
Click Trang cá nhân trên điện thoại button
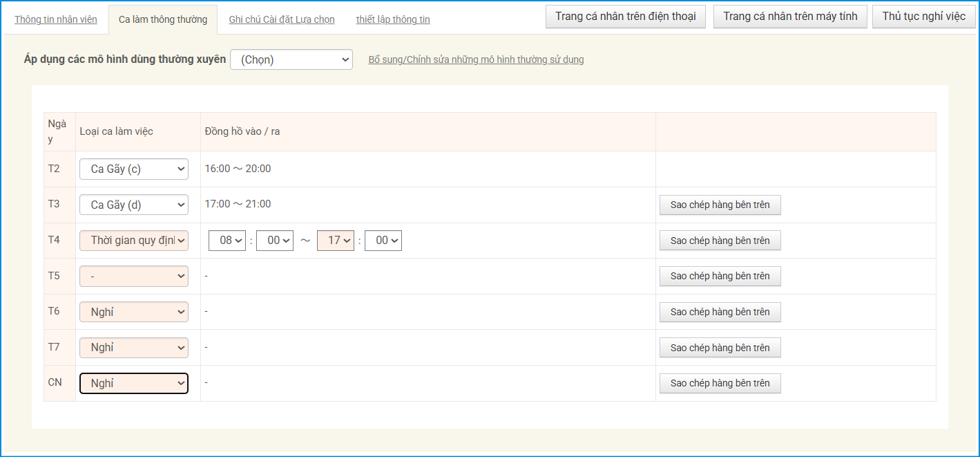[x=625, y=17]
